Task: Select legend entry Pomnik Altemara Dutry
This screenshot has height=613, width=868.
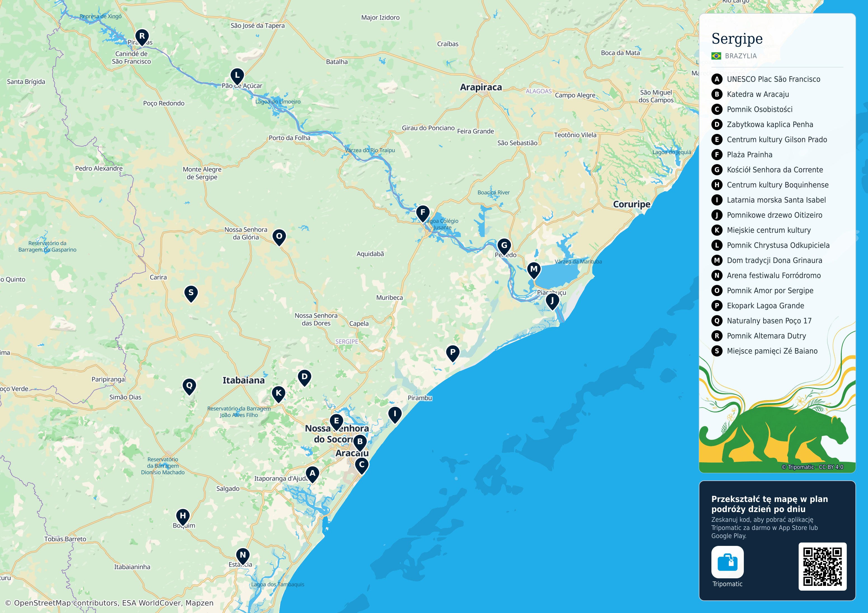Action: [766, 336]
